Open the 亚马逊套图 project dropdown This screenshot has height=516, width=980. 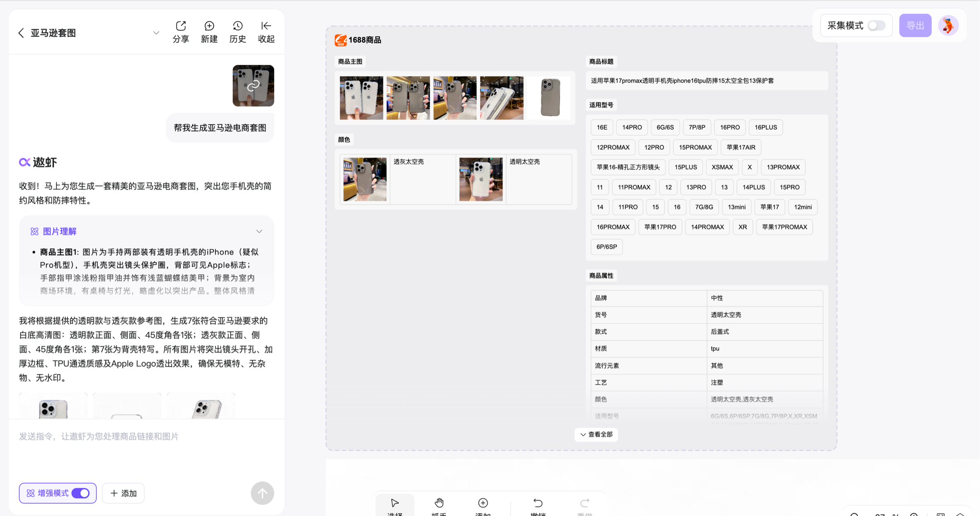pos(156,33)
